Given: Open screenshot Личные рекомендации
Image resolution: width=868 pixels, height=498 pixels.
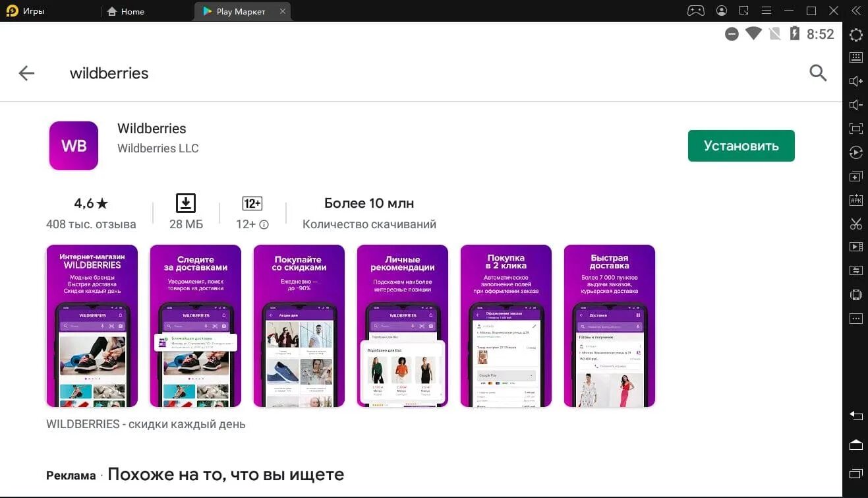Looking at the screenshot, I should pyautogui.click(x=403, y=326).
